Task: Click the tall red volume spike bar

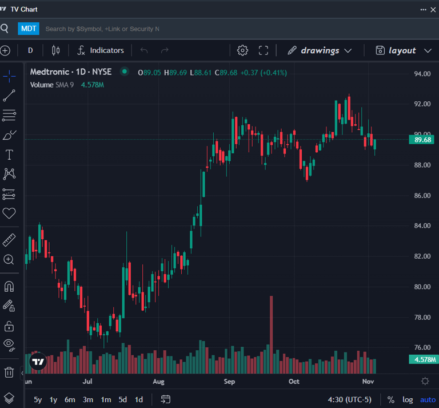Action: (x=271, y=334)
